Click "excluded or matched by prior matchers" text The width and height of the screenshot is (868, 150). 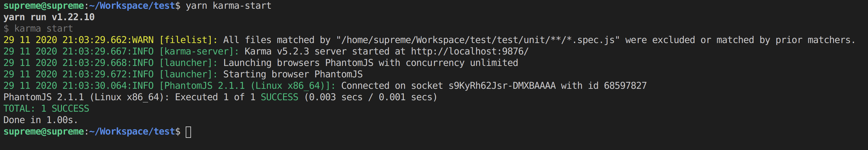click(x=753, y=40)
